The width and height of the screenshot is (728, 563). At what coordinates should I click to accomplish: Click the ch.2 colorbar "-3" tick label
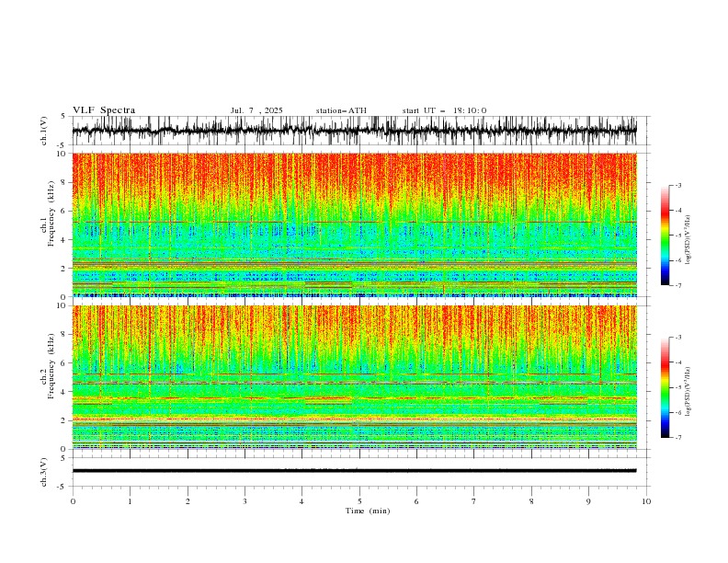678,338
